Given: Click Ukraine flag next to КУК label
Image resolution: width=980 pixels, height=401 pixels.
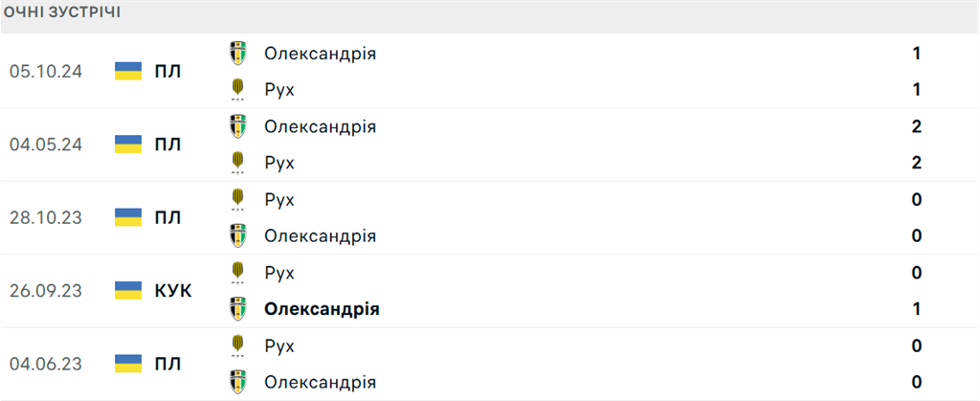Looking at the screenshot, I should tap(128, 290).
